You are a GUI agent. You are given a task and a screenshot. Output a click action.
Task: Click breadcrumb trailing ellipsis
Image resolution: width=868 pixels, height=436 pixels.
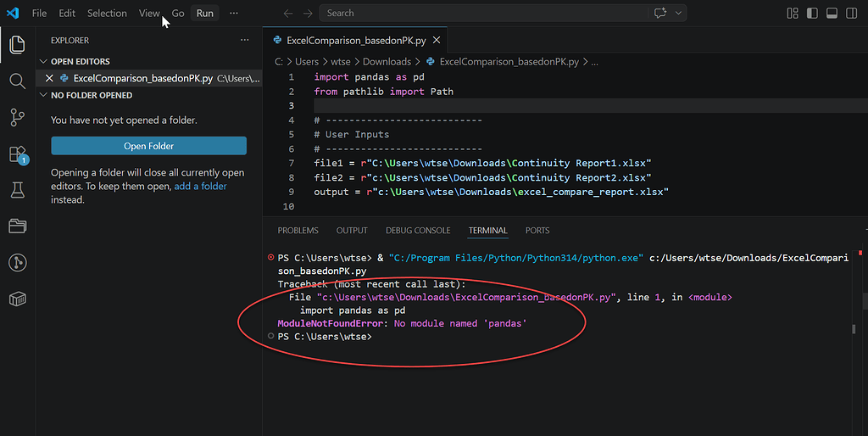click(x=594, y=61)
